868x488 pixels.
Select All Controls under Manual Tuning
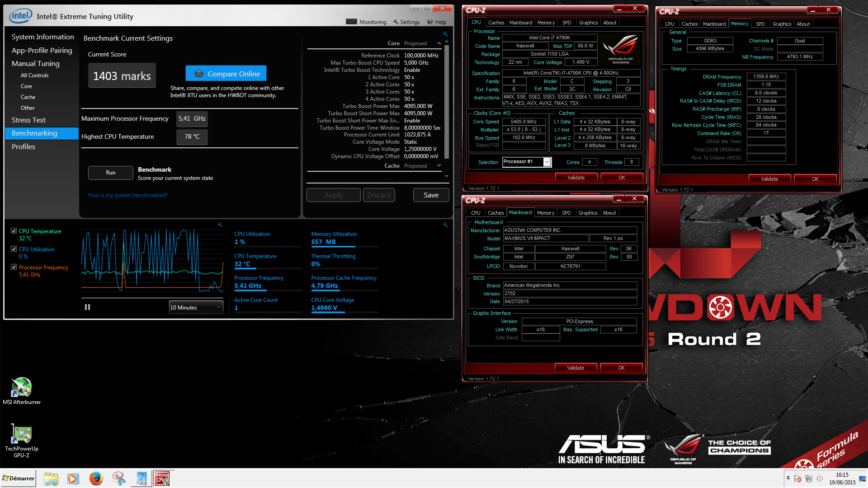click(35, 75)
